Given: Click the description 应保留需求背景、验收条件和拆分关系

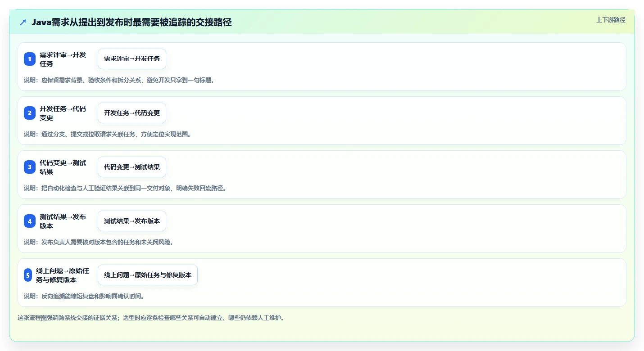Looking at the screenshot, I should (x=120, y=80).
